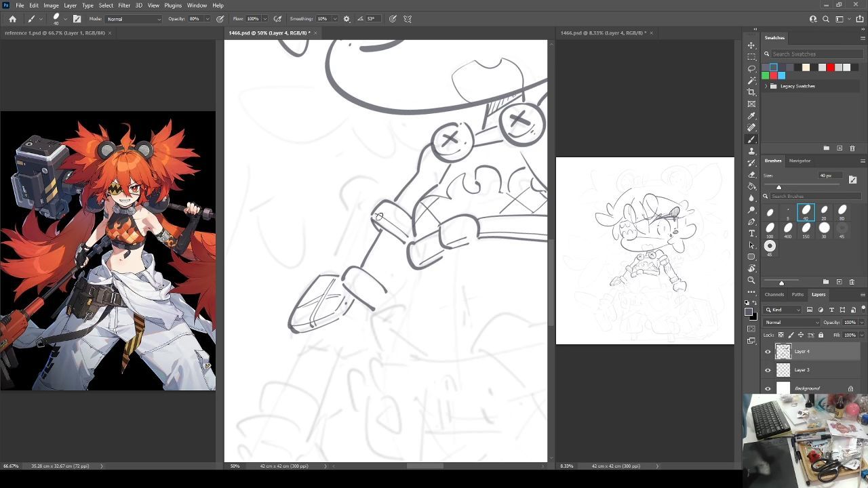
Task: Select the History Brush tool
Action: (751, 163)
